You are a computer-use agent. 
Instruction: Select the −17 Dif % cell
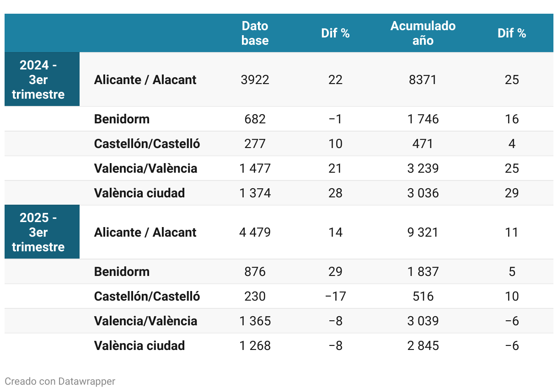tap(335, 297)
